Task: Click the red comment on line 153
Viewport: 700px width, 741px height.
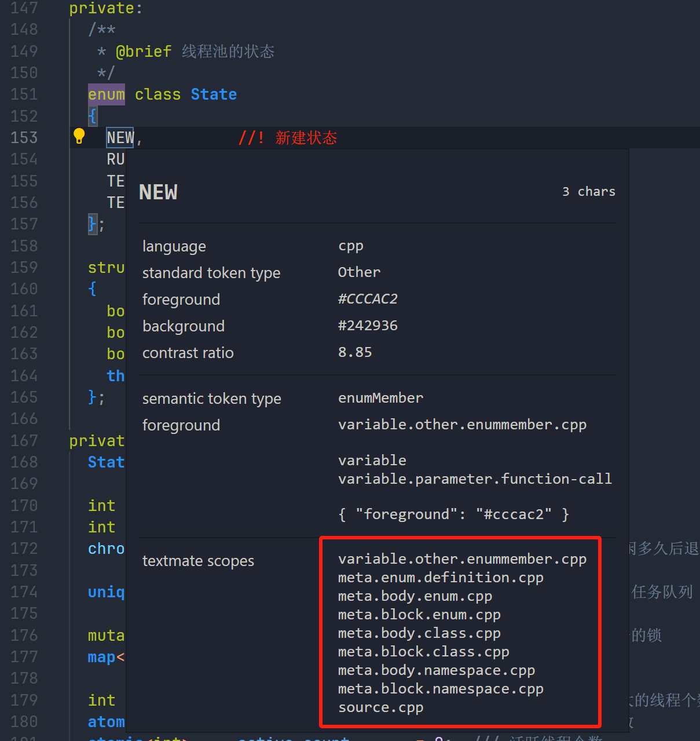Action: pyautogui.click(x=288, y=138)
